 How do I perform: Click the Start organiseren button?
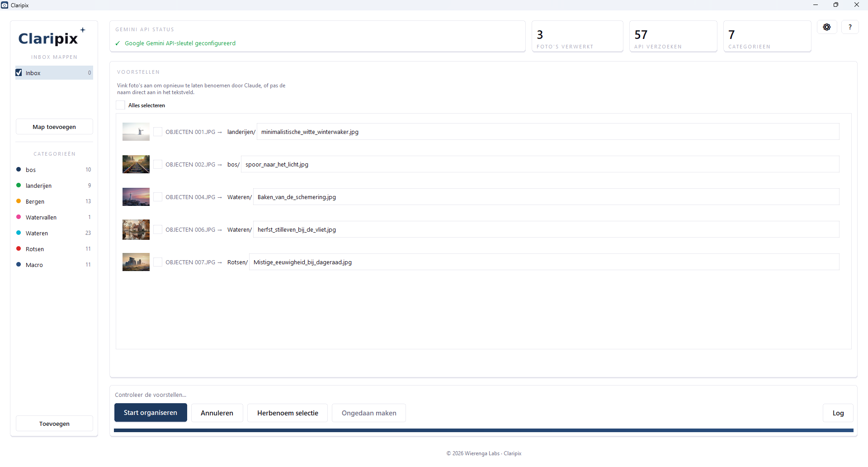tap(151, 413)
